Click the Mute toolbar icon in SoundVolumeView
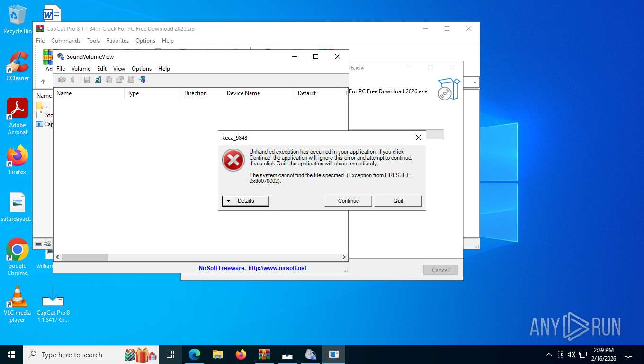Image resolution: width=644 pixels, height=364 pixels. click(x=62, y=80)
